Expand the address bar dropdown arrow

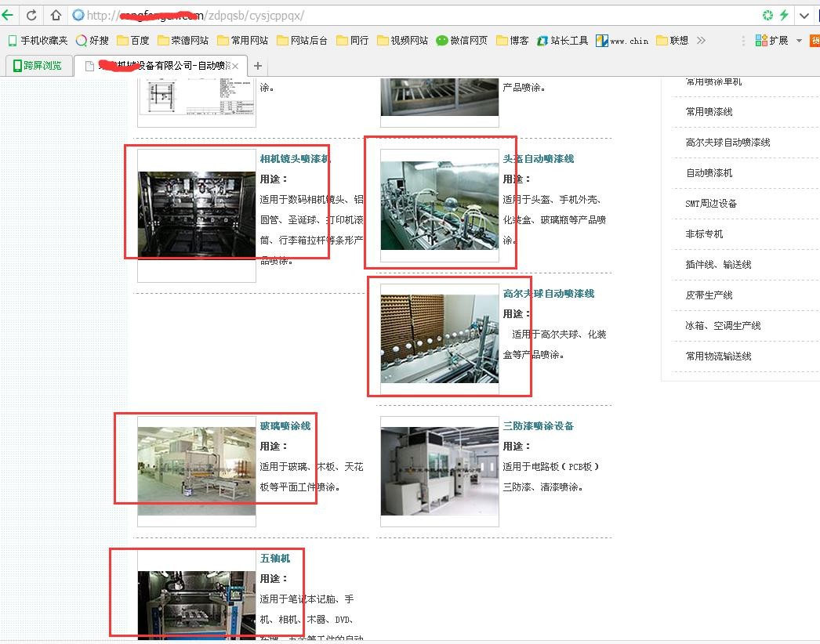804,15
